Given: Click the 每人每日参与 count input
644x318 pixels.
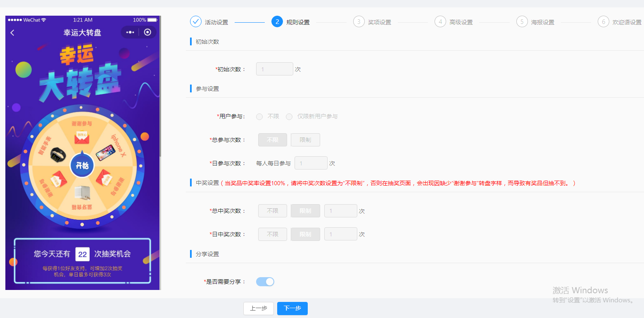Looking at the screenshot, I should (311, 163).
